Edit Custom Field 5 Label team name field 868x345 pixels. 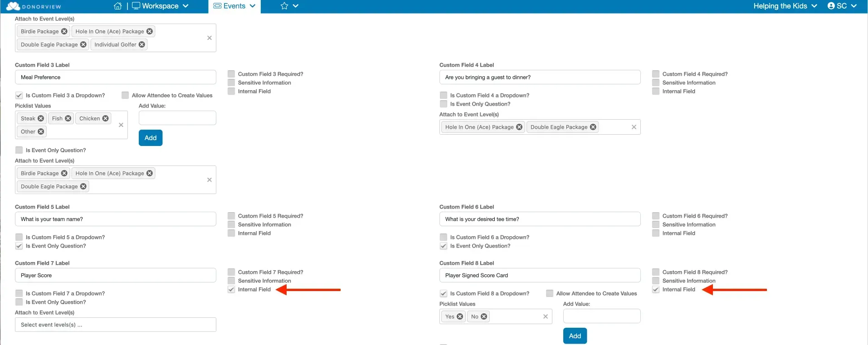point(116,219)
